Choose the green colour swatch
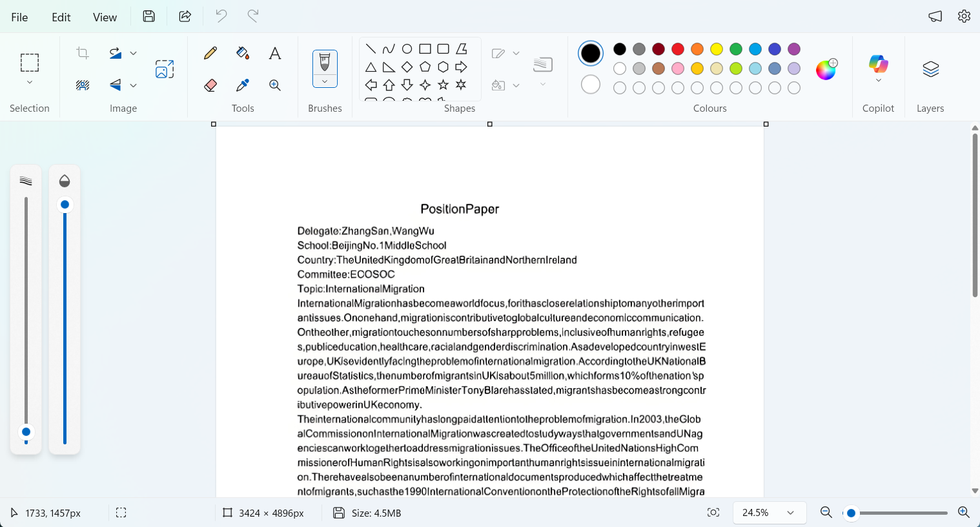The image size is (980, 527). (x=736, y=49)
